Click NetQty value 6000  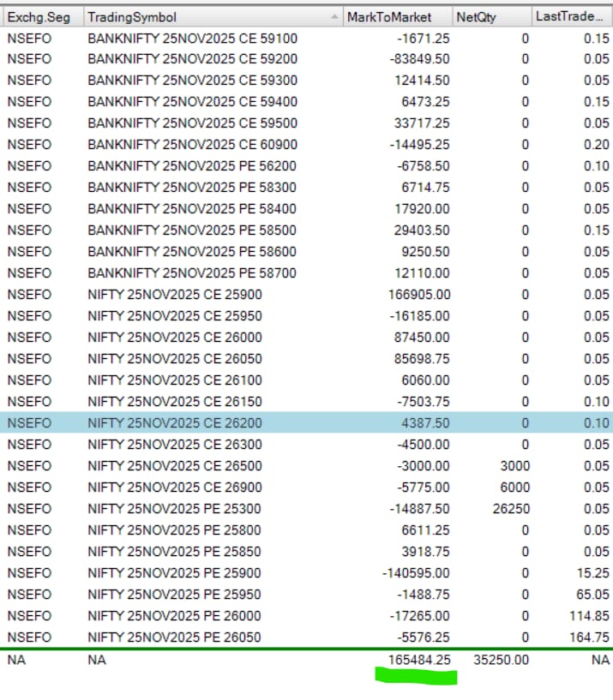pos(514,488)
